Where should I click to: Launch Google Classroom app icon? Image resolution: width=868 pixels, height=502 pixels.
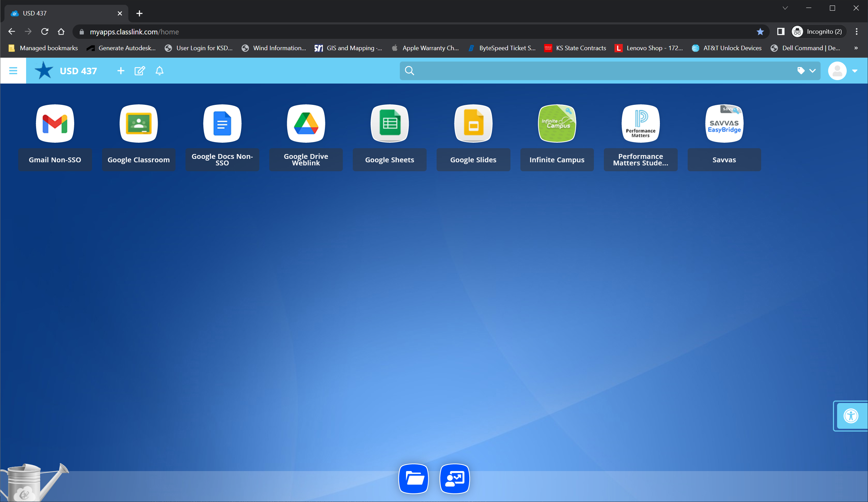pos(138,123)
